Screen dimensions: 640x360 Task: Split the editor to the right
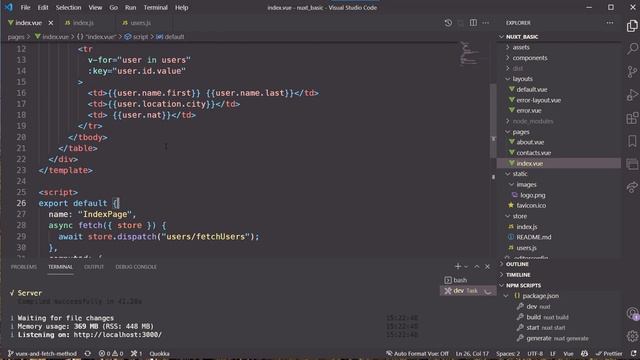473,23
